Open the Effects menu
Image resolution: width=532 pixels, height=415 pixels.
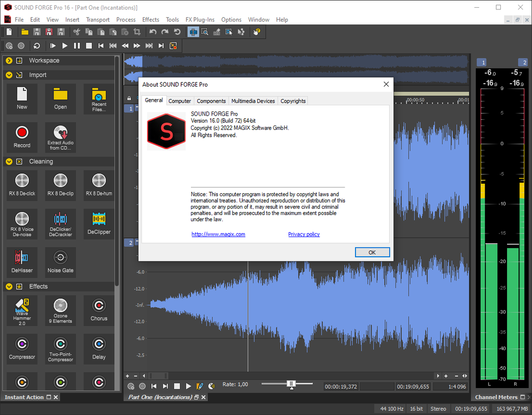pos(151,20)
